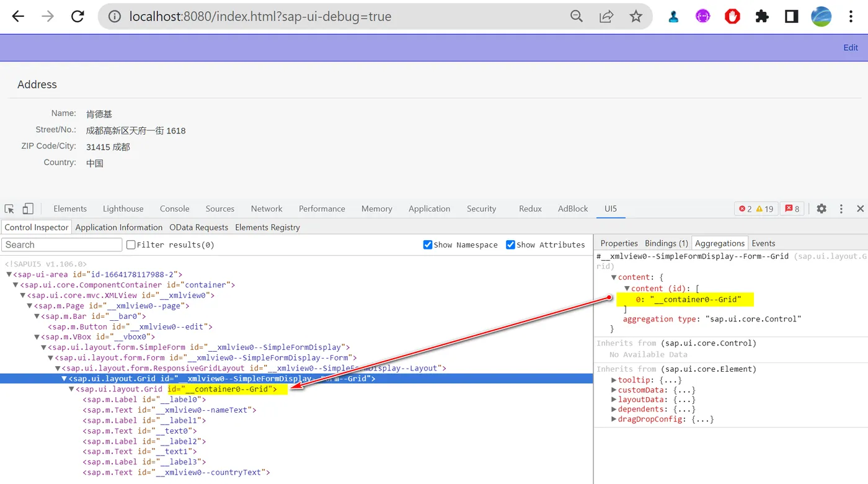Open the Application tab
This screenshot has height=484, width=868.
(429, 208)
